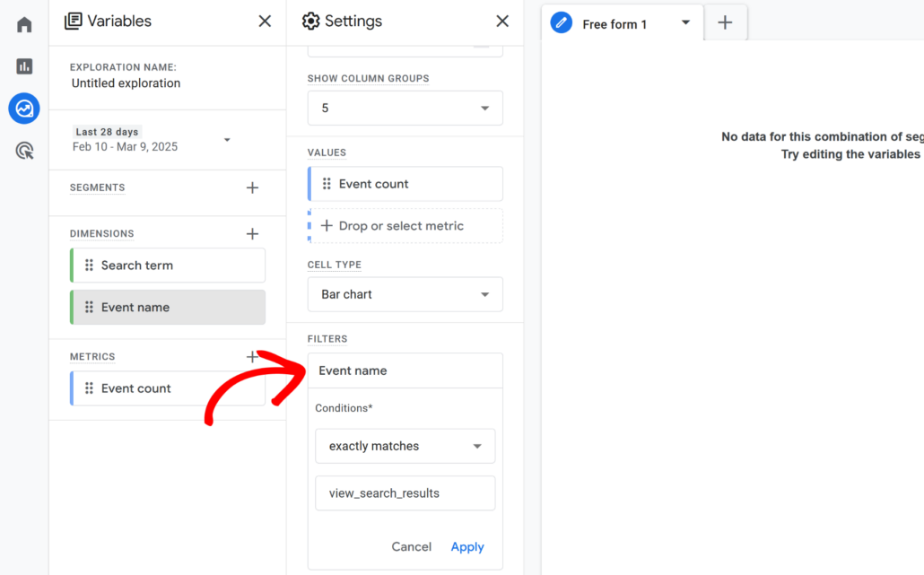Open the Home page from the sidebar
924x575 pixels.
(23, 24)
